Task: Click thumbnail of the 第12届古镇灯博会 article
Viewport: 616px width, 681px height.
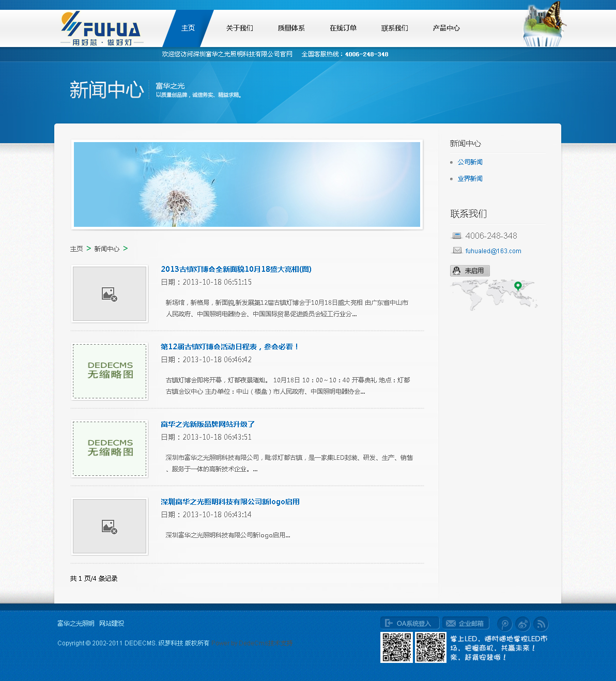Action: tap(110, 371)
